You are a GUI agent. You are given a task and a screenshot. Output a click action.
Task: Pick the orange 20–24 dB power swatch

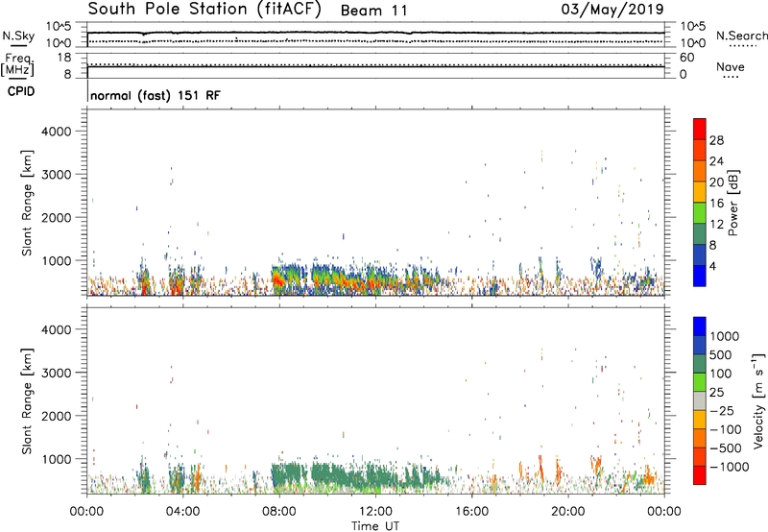click(x=700, y=171)
